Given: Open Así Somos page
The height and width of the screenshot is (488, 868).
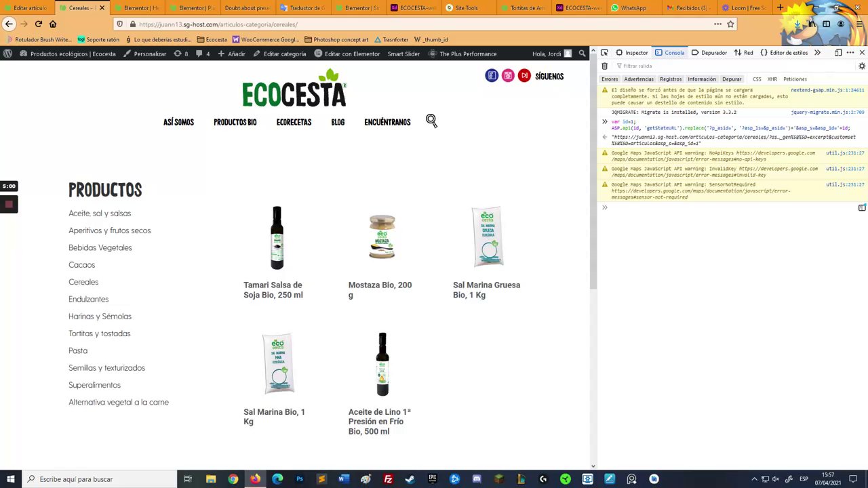Looking at the screenshot, I should coord(178,122).
